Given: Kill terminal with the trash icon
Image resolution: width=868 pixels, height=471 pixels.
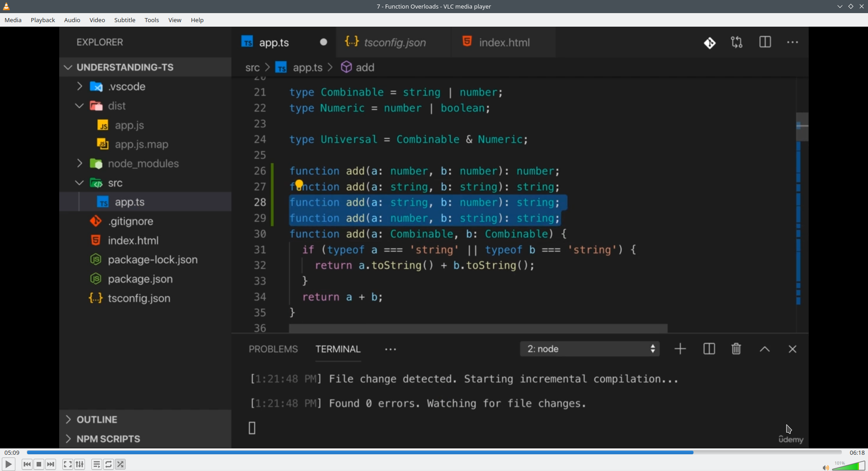Looking at the screenshot, I should 736,349.
